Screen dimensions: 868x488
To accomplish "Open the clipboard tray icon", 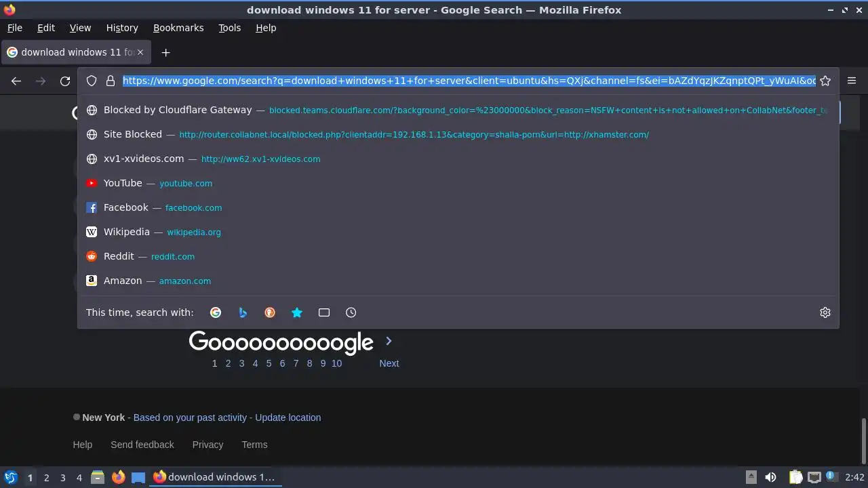I will (x=796, y=477).
